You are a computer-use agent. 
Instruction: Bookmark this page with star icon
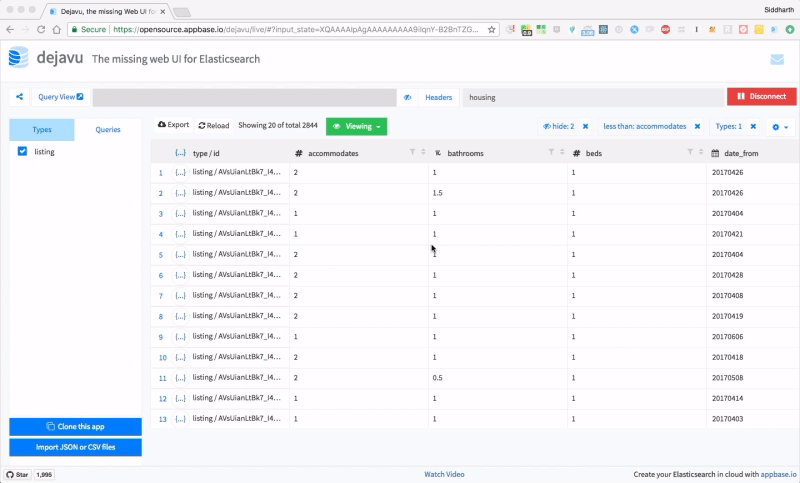[491, 30]
